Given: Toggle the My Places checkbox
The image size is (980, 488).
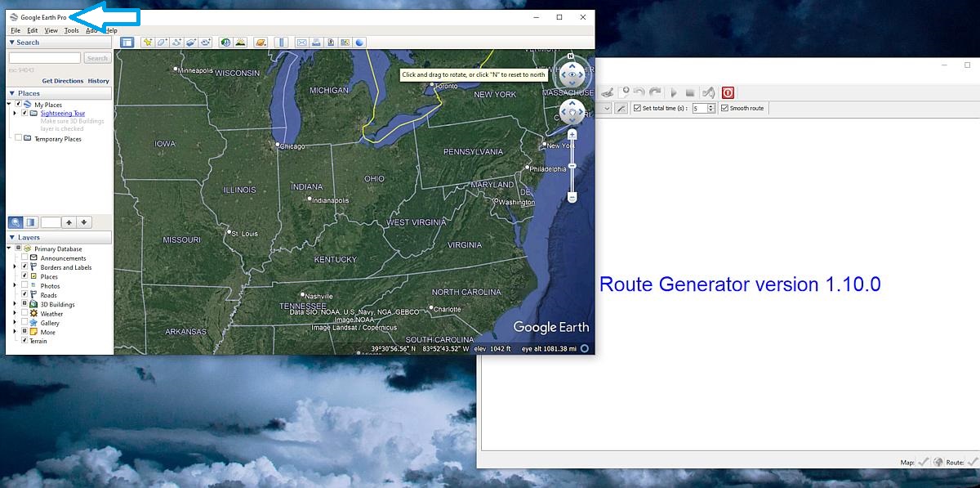Looking at the screenshot, I should [18, 105].
